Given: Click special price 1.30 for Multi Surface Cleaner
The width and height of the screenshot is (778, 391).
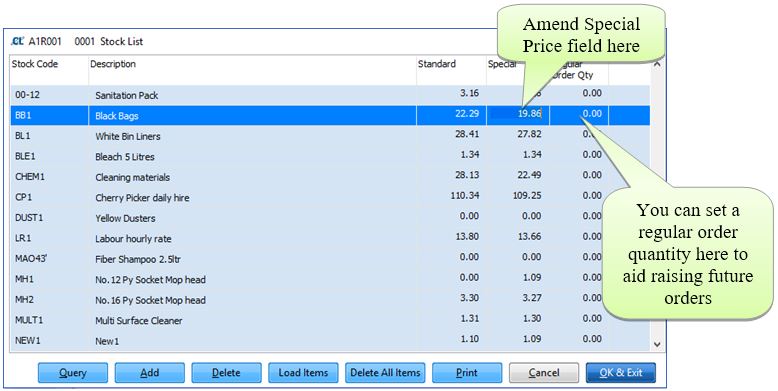Looking at the screenshot, I should pos(531,319).
